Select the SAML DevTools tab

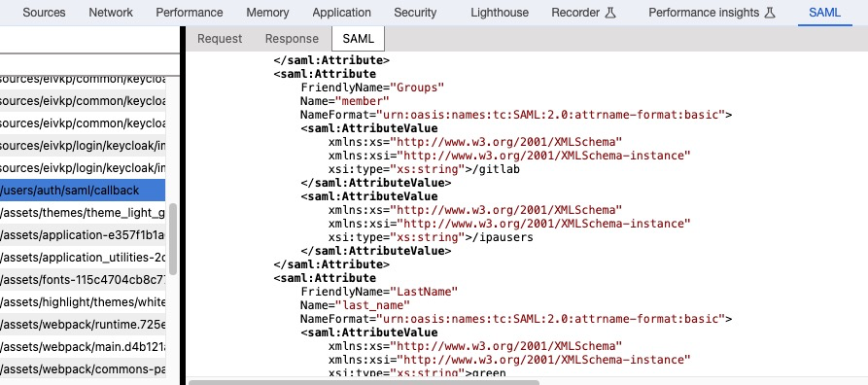coord(824,13)
